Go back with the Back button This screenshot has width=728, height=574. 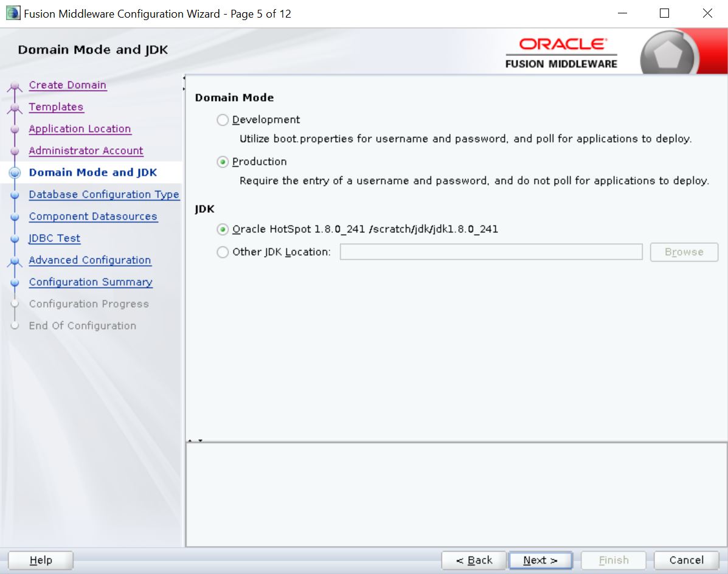474,560
